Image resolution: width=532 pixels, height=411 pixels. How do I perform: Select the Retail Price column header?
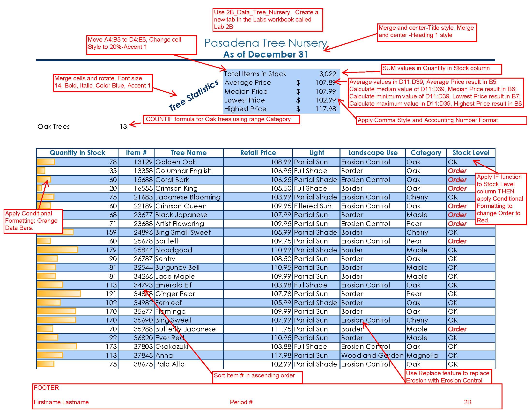click(258, 153)
